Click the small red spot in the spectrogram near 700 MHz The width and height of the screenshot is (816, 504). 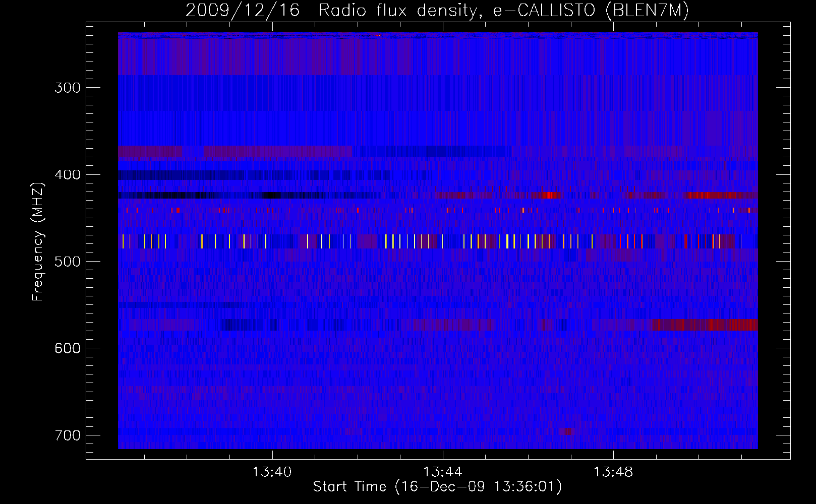566,431
